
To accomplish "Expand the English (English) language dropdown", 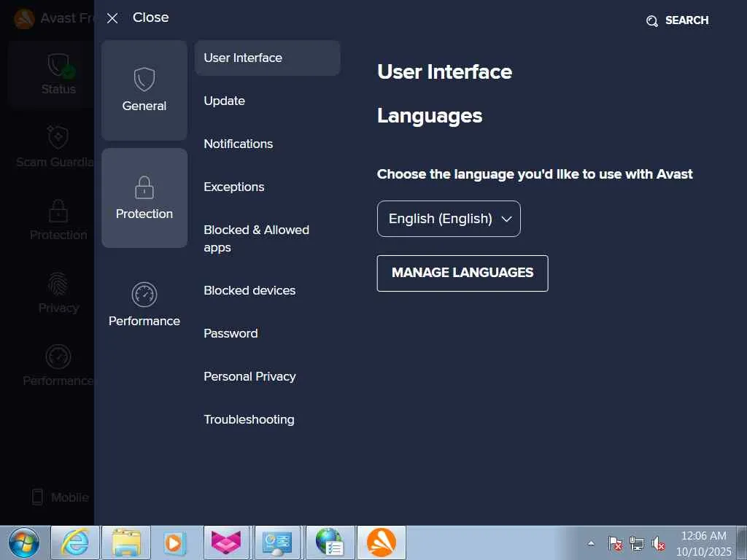I will click(x=449, y=219).
